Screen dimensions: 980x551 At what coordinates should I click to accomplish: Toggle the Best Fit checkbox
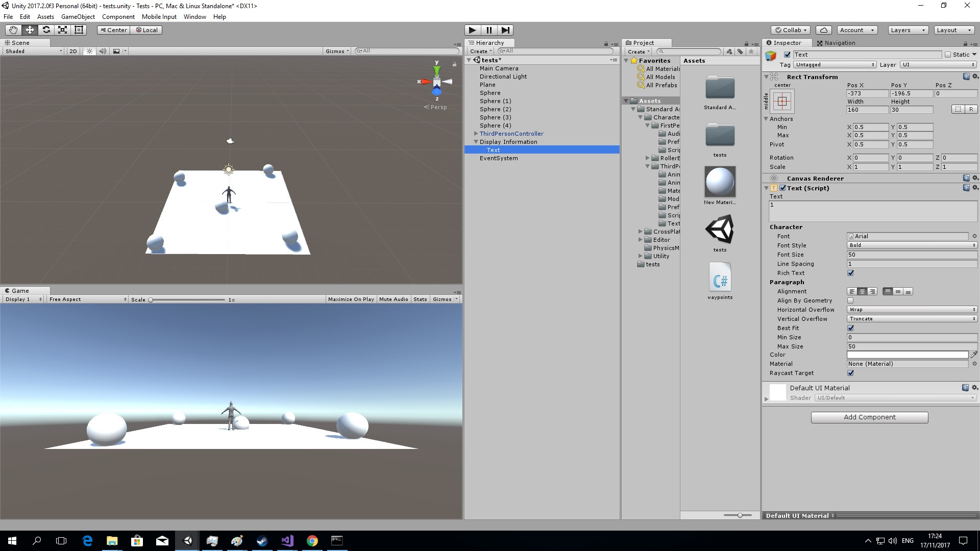coord(850,328)
